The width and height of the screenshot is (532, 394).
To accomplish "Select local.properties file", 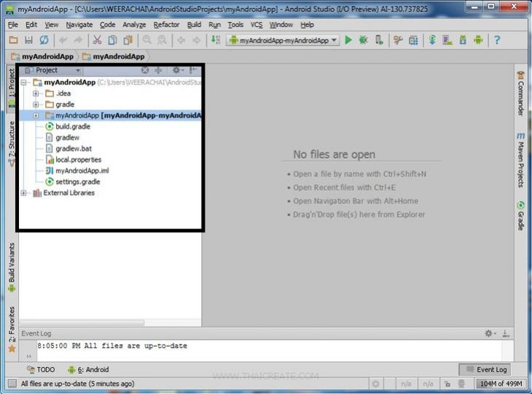I will click(x=78, y=160).
